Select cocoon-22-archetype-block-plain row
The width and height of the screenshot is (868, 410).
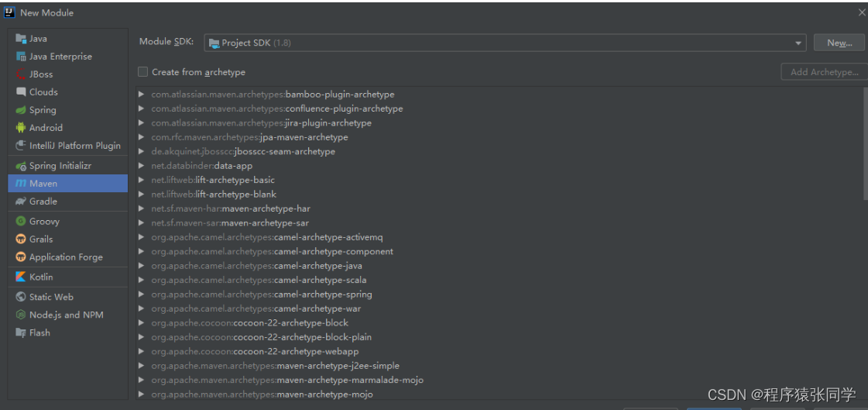499,337
